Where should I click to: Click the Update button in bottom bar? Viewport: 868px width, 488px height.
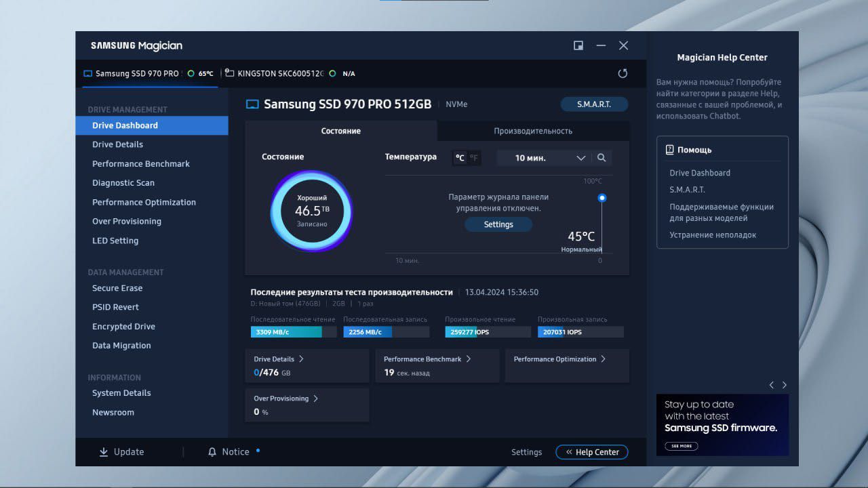(121, 452)
